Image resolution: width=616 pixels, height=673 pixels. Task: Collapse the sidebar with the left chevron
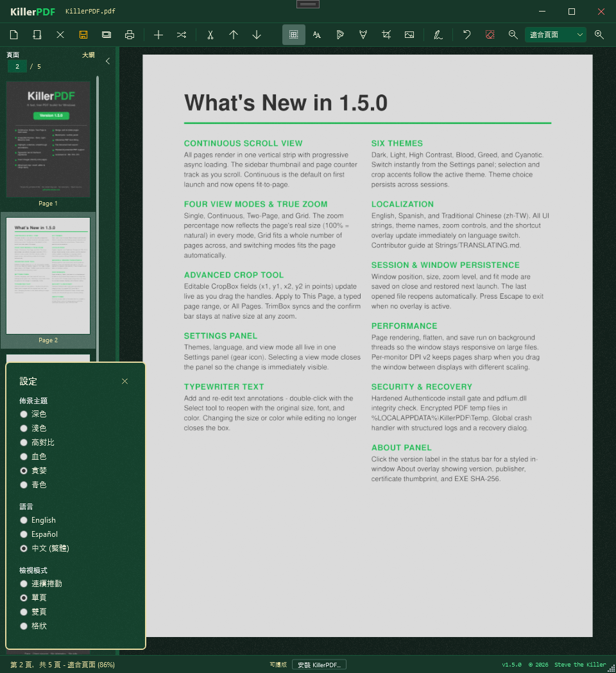(x=108, y=61)
